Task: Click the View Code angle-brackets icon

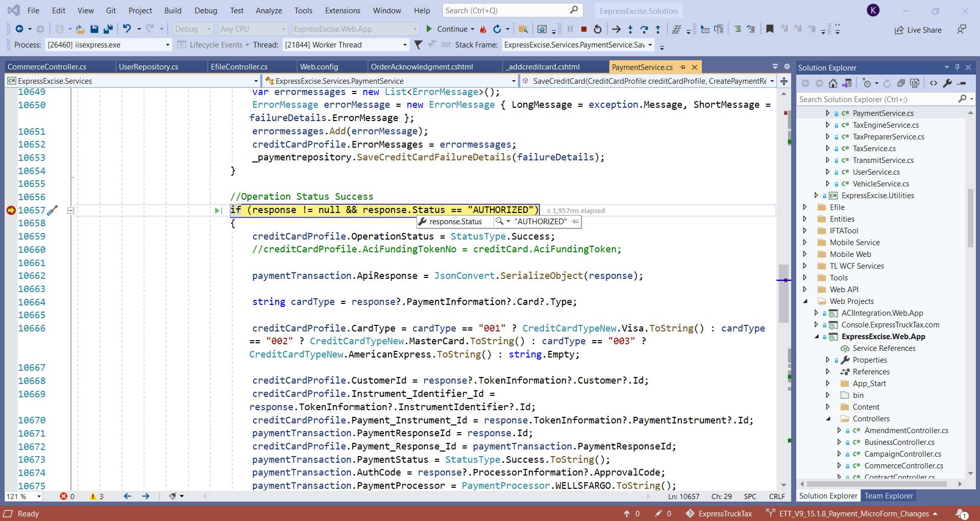Action: coord(934,83)
